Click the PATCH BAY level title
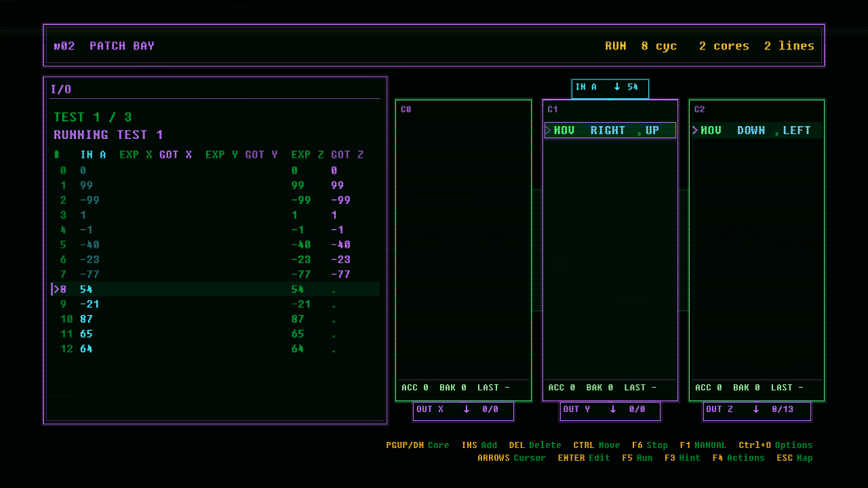The height and width of the screenshot is (488, 868). point(122,46)
